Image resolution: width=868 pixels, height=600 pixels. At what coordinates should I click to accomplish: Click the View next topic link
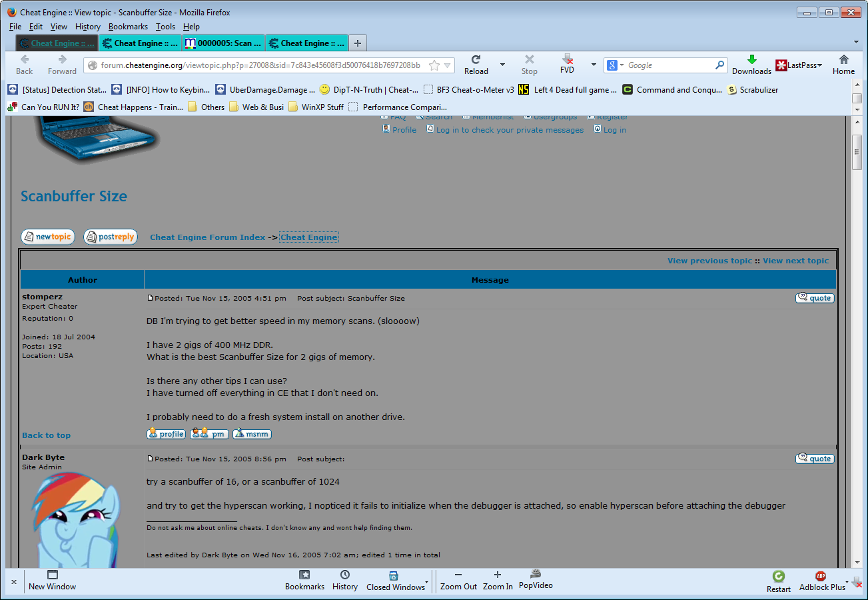[x=796, y=261]
